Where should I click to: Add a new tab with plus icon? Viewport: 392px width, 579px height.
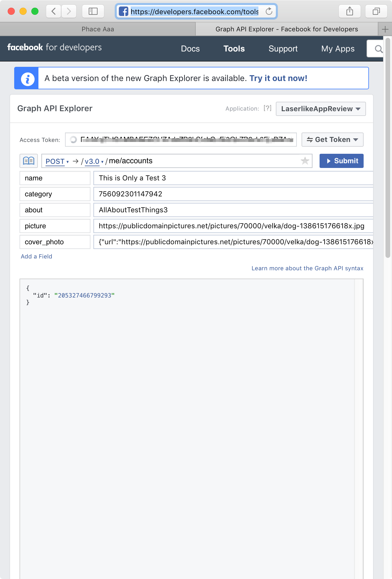click(x=385, y=29)
